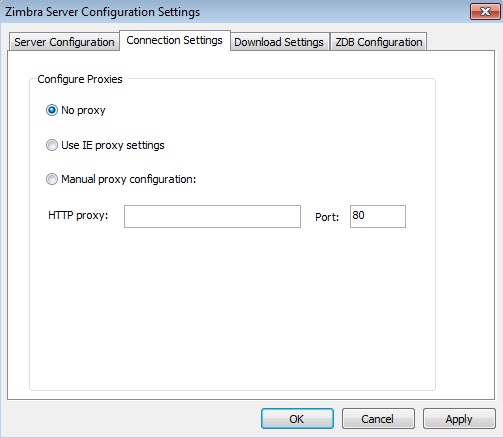
Task: Select the No proxy radio button
Action: coord(52,110)
